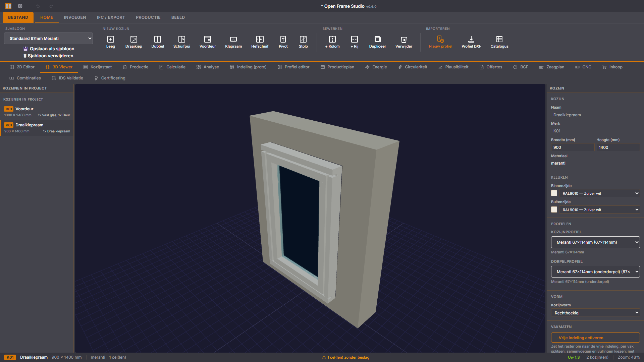The width and height of the screenshot is (644, 362).
Task: Open the Kozijnvorm Rechthoekig dropdown
Action: 595,313
